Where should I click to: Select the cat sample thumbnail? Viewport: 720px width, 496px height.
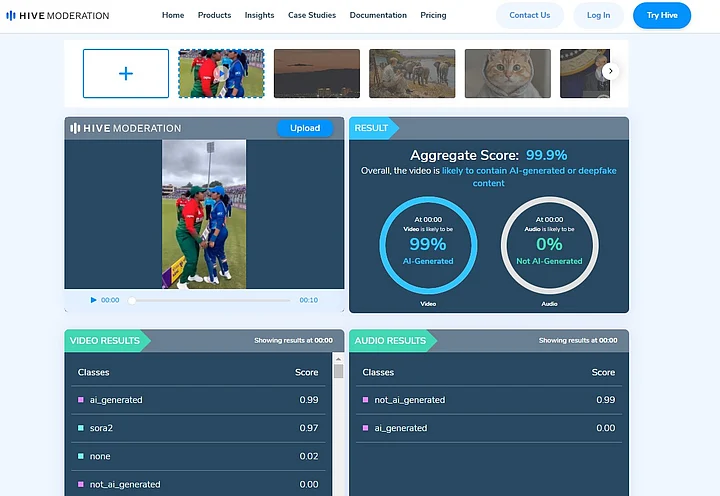click(507, 74)
